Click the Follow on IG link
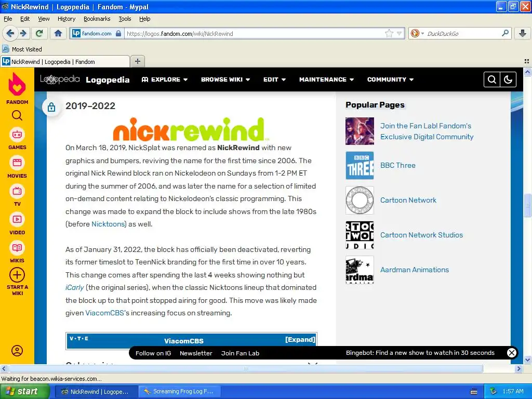 [x=153, y=353]
